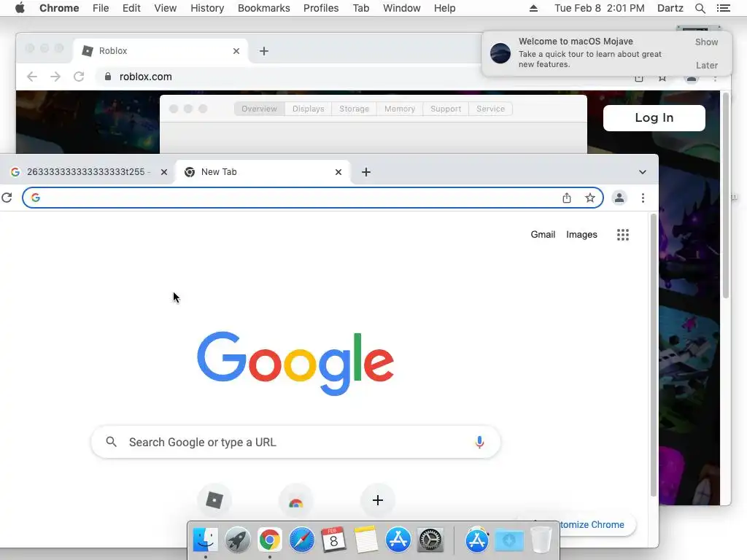This screenshot has width=747, height=560.
Task: Open Support tab in About This Mac
Action: pos(446,109)
